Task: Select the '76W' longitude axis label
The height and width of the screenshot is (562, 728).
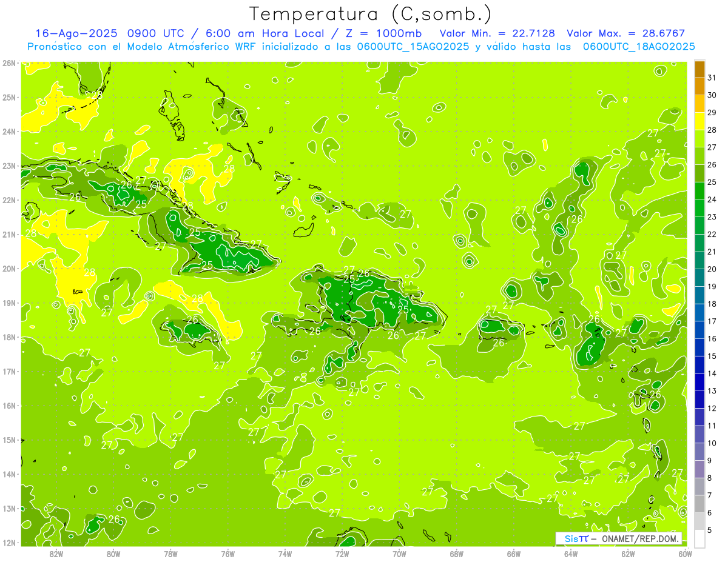Action: pyautogui.click(x=228, y=553)
